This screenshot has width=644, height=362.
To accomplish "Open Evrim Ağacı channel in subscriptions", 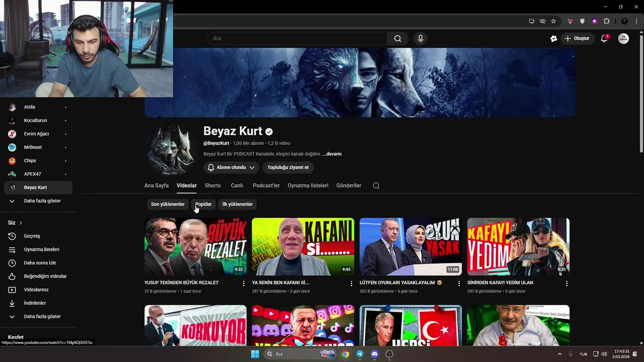I will pos(38,134).
